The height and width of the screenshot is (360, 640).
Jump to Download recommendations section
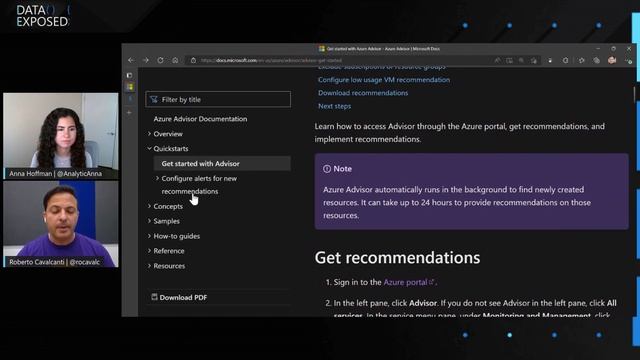click(x=363, y=93)
